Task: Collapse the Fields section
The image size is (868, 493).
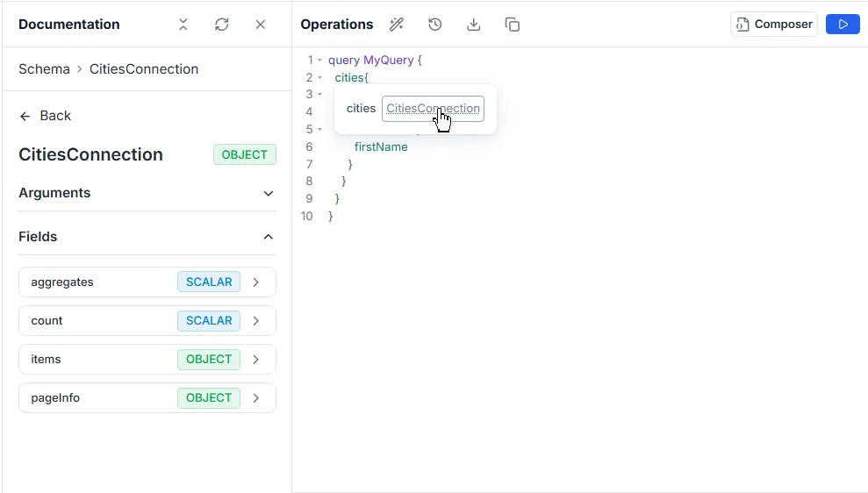Action: (269, 237)
